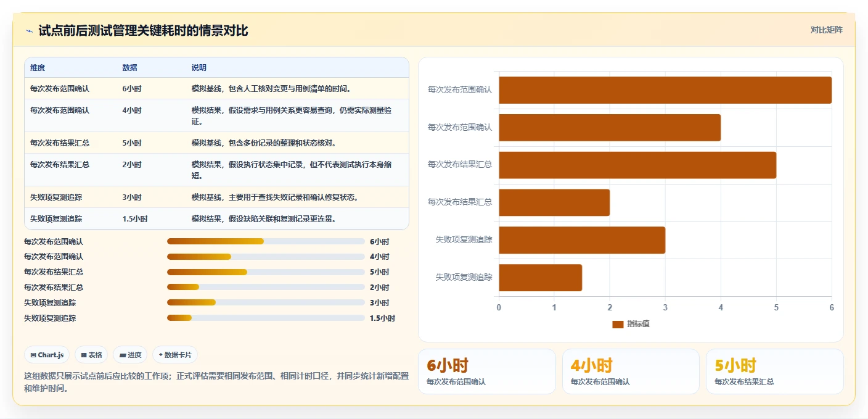Click the shortest chart bar ending at 1.5
This screenshot has height=419, width=868.
[x=540, y=278]
